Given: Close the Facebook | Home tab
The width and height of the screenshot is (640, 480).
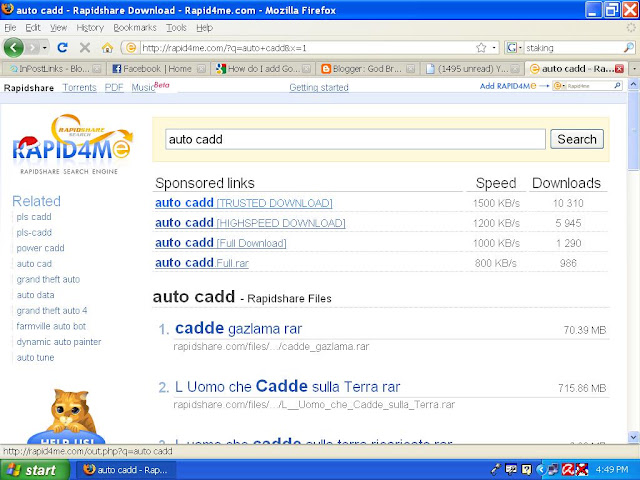Looking at the screenshot, I should pyautogui.click(x=201, y=69).
